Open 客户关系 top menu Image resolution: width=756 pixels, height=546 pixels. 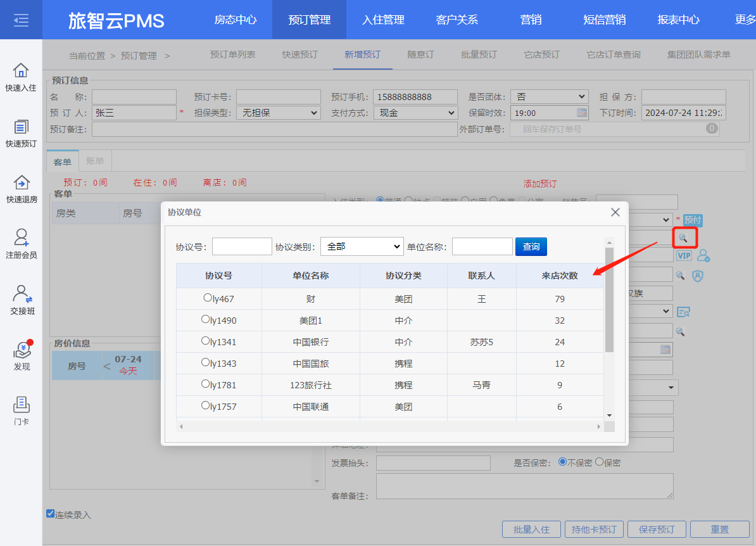point(457,20)
